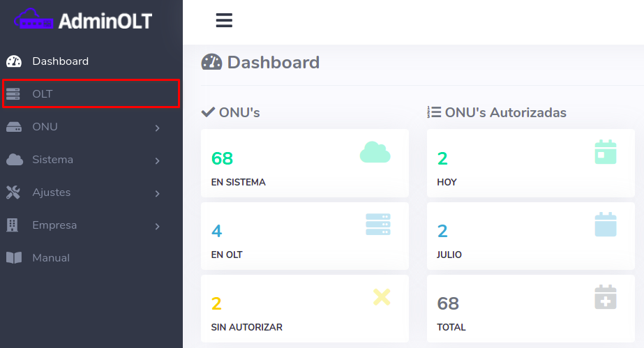Image resolution: width=644 pixels, height=348 pixels.
Task: Click the Dashboard gauge icon in sidebar
Action: click(14, 61)
